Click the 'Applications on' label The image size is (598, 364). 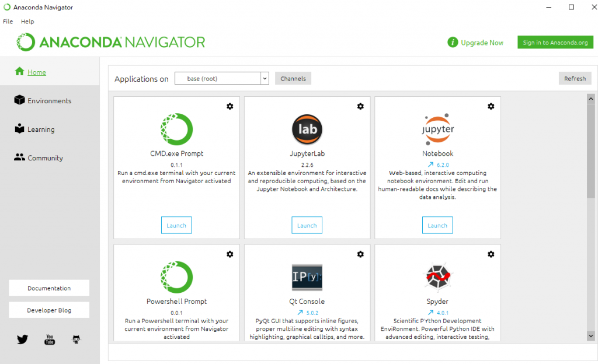pyautogui.click(x=141, y=79)
